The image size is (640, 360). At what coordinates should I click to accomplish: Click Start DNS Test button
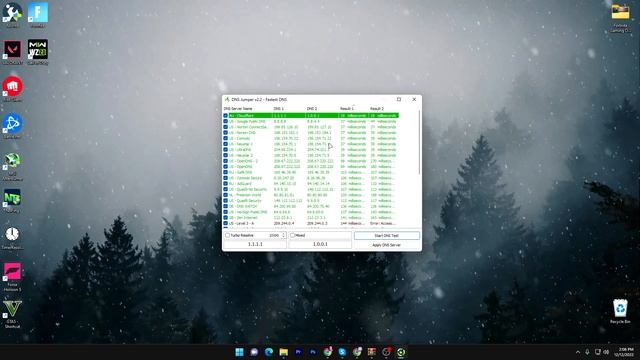click(387, 236)
